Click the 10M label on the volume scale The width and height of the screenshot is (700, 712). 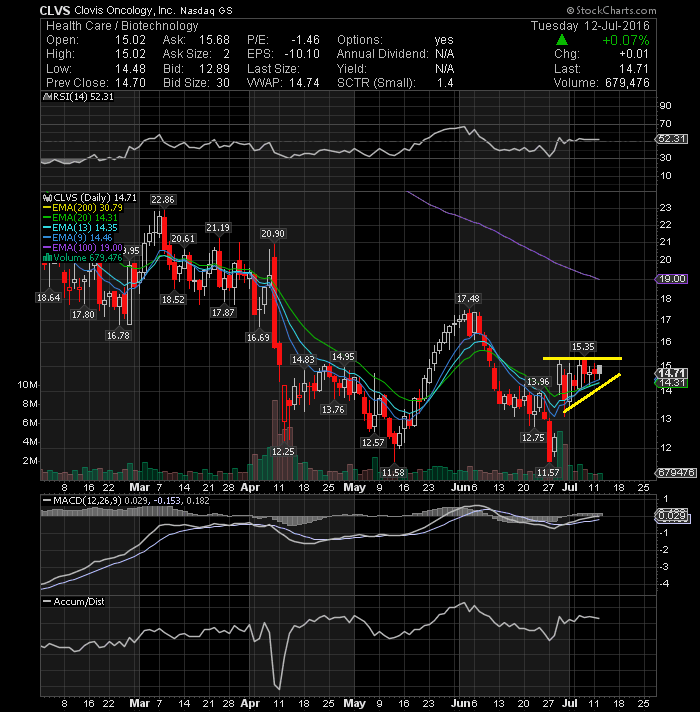(x=27, y=385)
